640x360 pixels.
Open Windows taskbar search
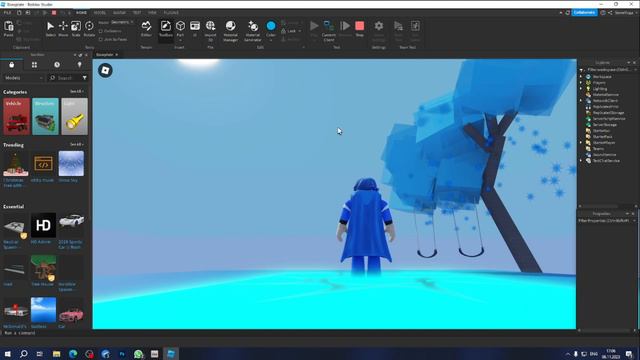tap(24, 354)
